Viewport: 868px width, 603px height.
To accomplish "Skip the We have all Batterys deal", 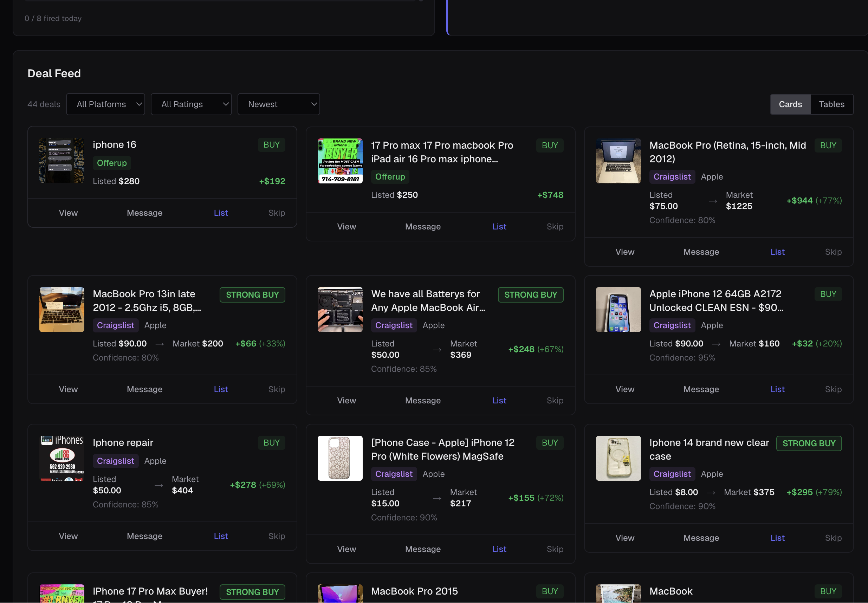I will click(555, 401).
